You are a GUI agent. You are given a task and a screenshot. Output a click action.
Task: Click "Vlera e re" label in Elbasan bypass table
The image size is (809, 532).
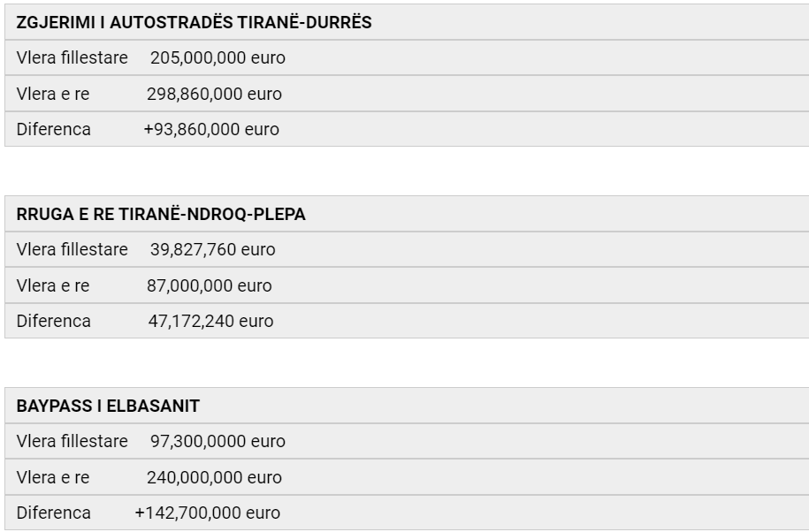(x=53, y=477)
